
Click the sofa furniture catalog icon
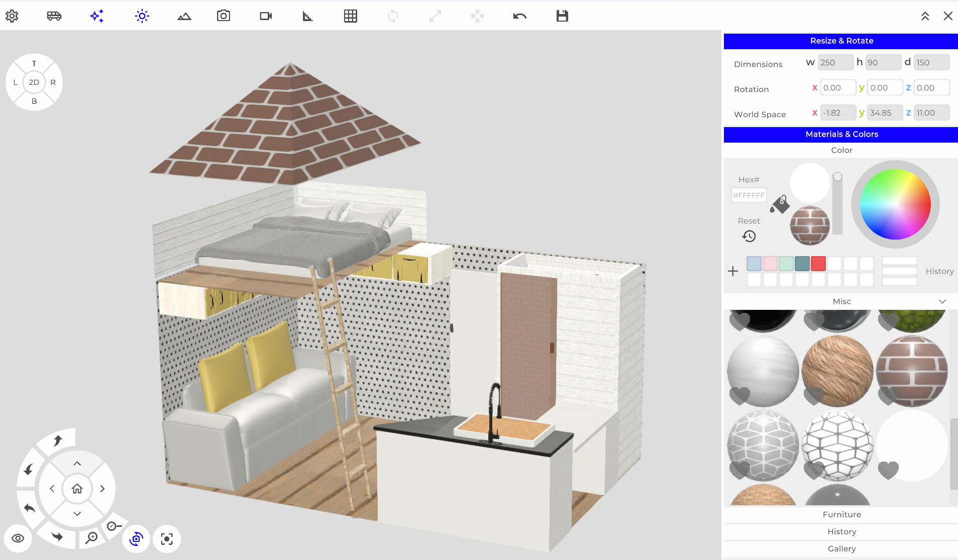click(54, 16)
